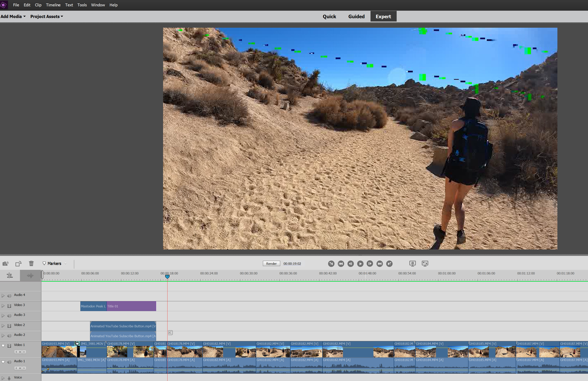Take a snapshot with the camera icon
The image size is (588, 381).
tap(5, 263)
